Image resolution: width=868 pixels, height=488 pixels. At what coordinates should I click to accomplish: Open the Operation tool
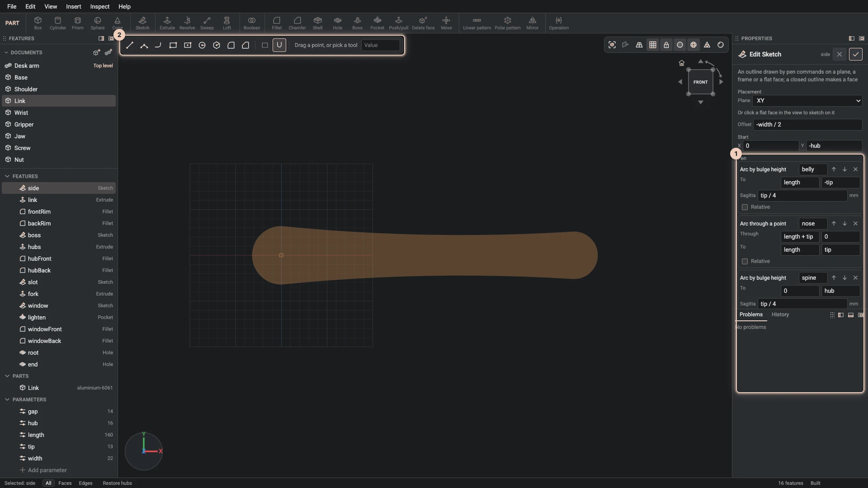pos(559,23)
